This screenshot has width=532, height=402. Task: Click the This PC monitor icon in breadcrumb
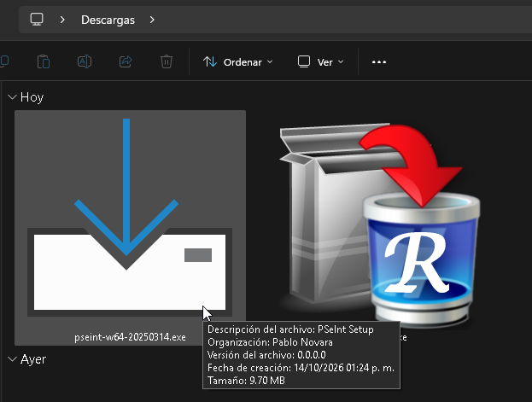pos(37,20)
